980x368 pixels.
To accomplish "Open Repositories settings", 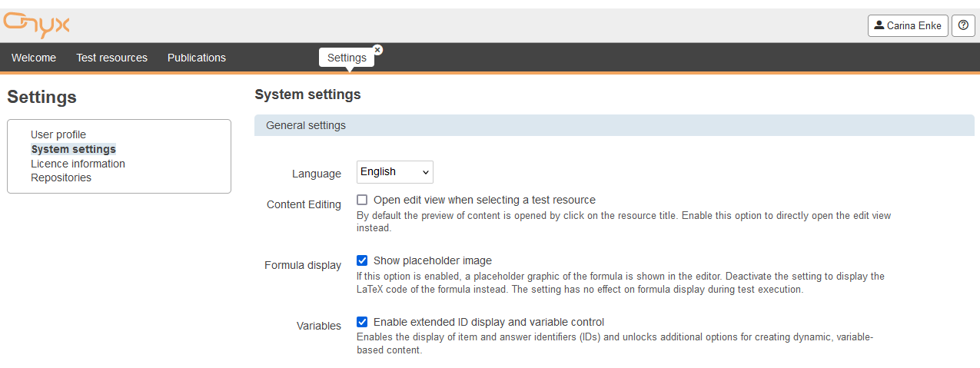I will click(61, 177).
